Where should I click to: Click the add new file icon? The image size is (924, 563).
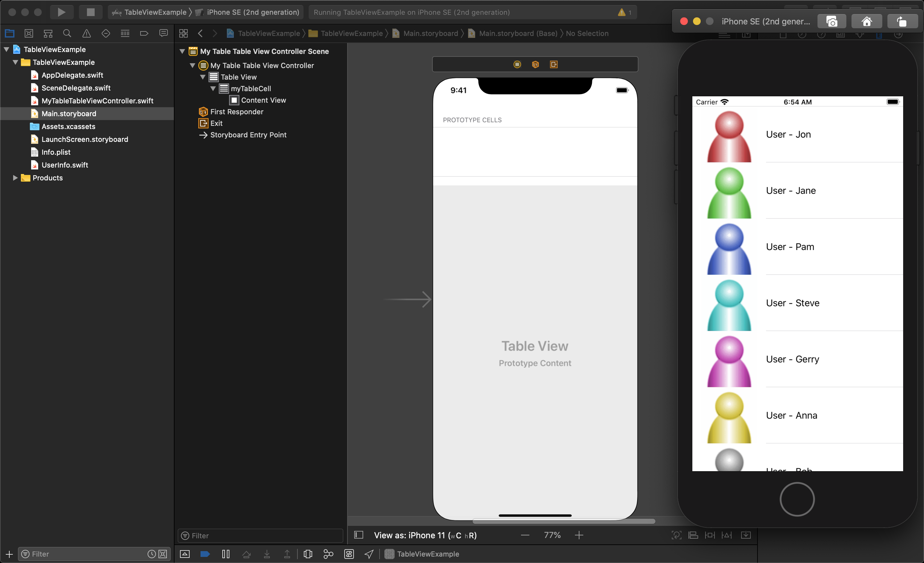point(9,554)
